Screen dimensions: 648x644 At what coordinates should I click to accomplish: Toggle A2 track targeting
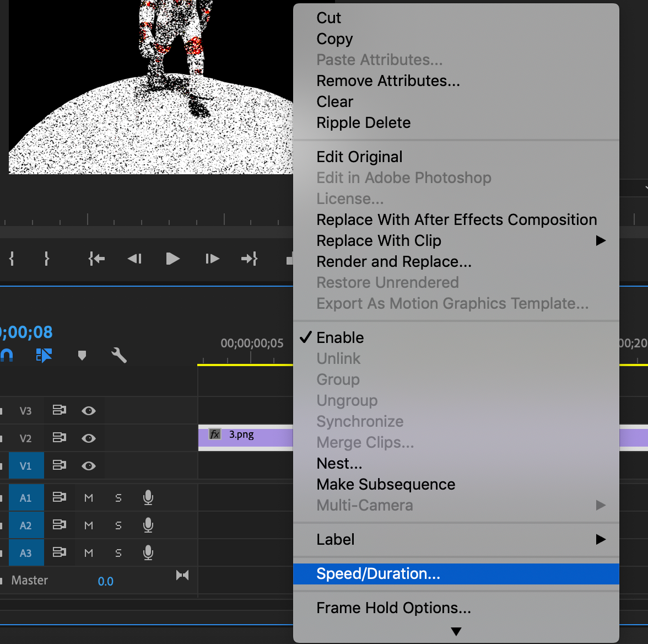click(26, 525)
